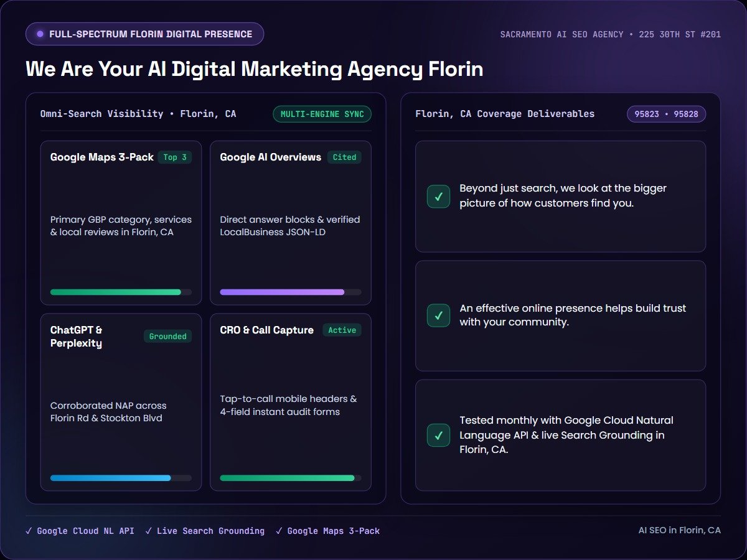Viewport: 747px width, 560px height.
Task: Click the Cited badge on Google AI Overviews
Action: (344, 157)
